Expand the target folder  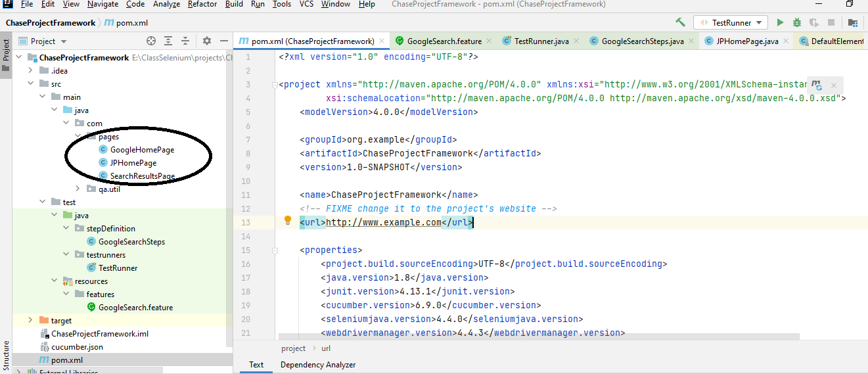pos(30,320)
